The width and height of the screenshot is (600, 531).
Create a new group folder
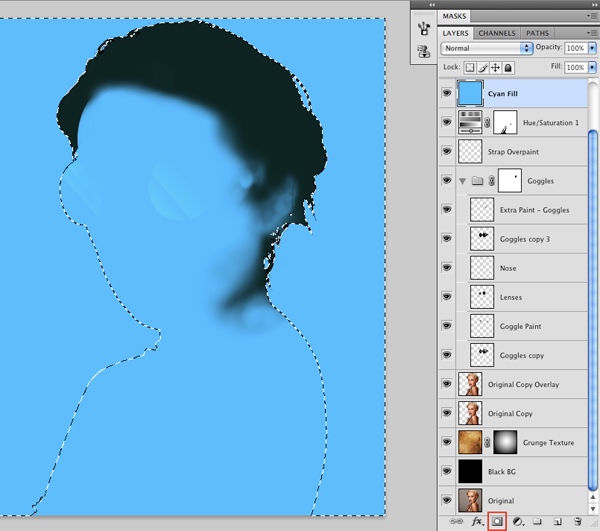point(538,521)
